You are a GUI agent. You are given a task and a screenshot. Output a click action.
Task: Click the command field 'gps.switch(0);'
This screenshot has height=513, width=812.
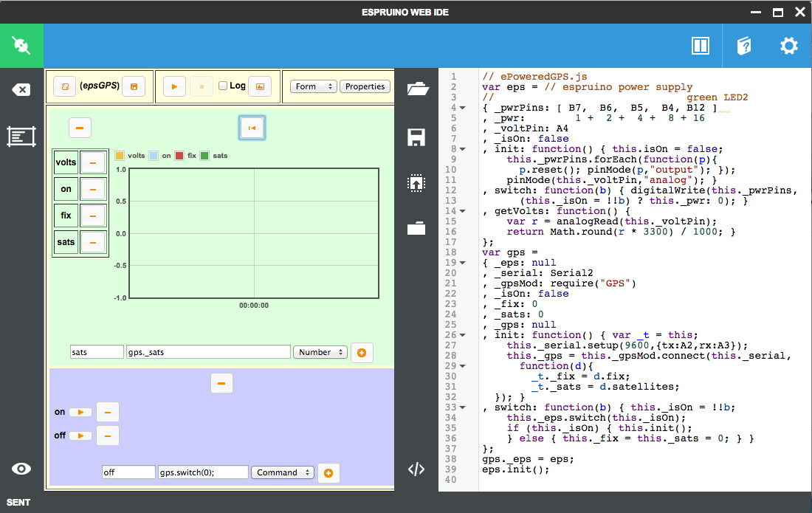(x=203, y=472)
